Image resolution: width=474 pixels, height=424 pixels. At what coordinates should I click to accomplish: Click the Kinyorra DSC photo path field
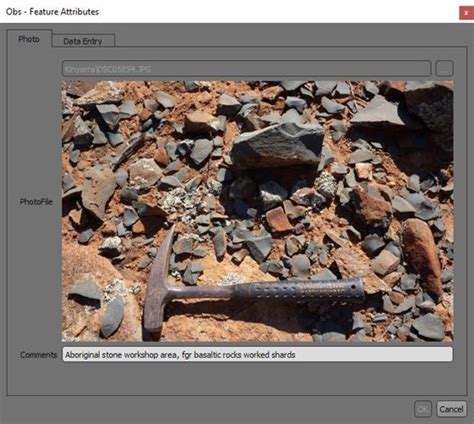click(x=246, y=69)
